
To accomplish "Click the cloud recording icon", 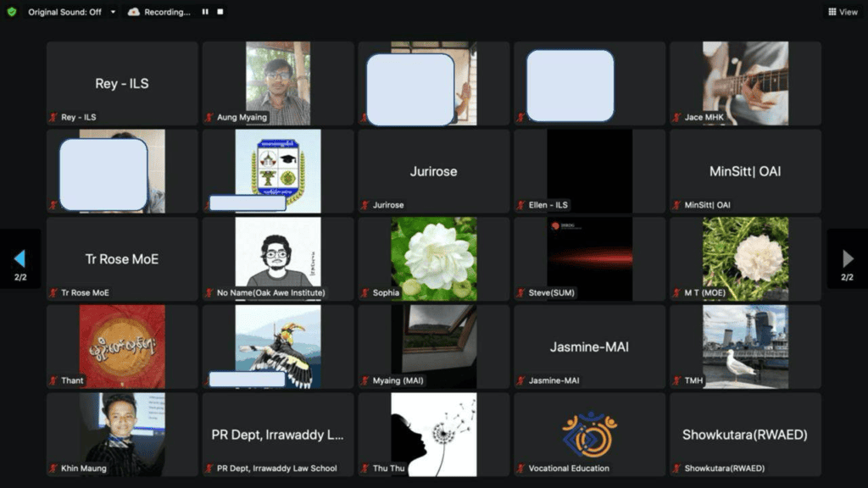I will [133, 12].
